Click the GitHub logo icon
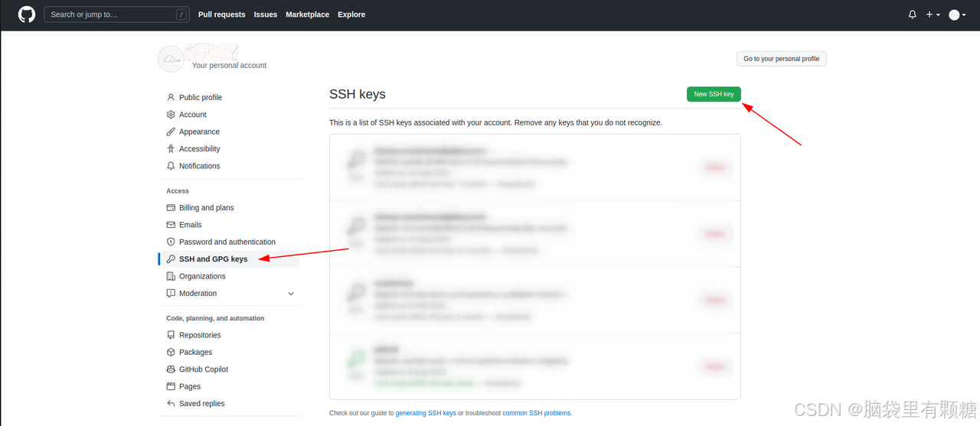This screenshot has width=980, height=426. (x=27, y=15)
